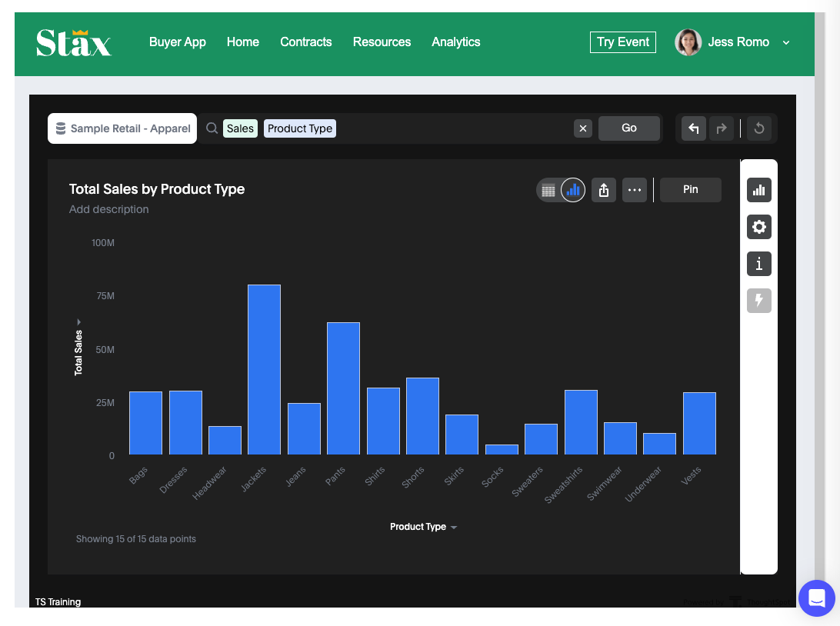The height and width of the screenshot is (626, 840).
Task: Clear the search with the X button
Action: tap(582, 128)
